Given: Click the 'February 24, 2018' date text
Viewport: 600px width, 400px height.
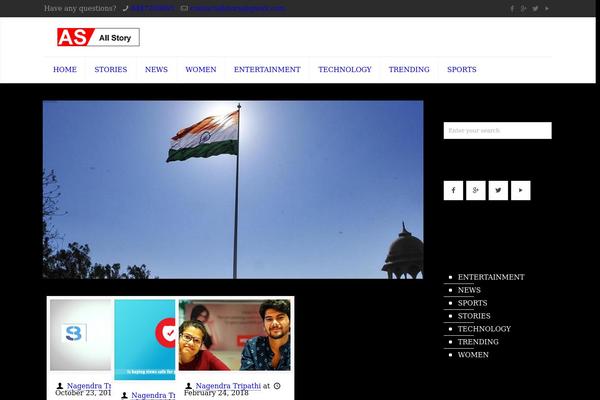Looking at the screenshot, I should (216, 393).
